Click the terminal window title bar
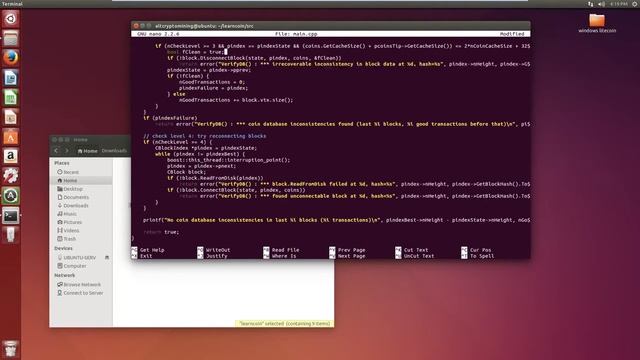This screenshot has height=360, width=640. pyautogui.click(x=331, y=26)
